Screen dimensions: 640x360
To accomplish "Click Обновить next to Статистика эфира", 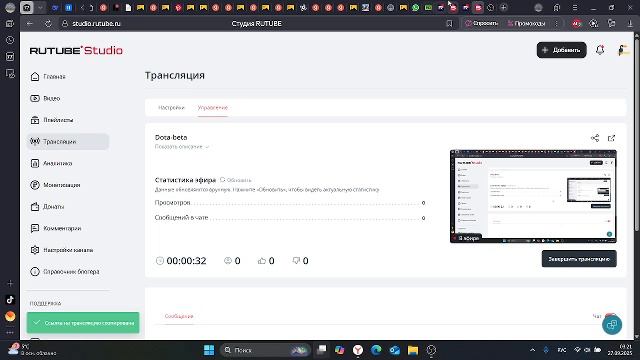I will (x=236, y=180).
